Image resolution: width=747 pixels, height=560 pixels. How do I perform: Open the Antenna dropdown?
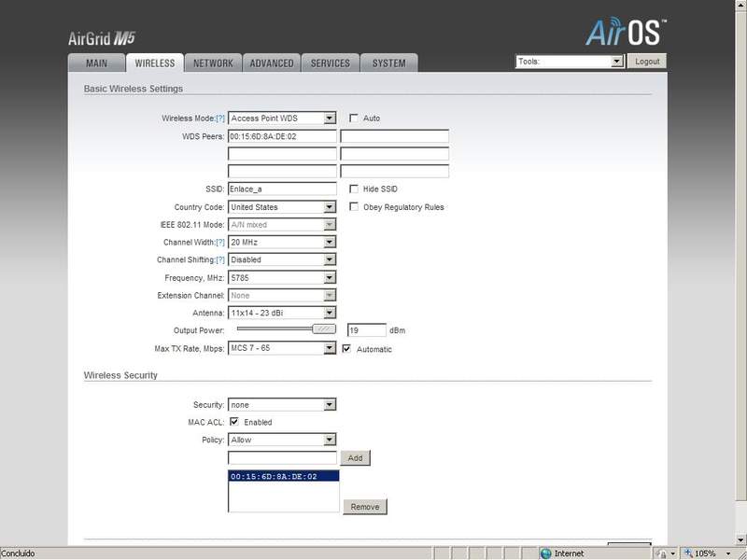pos(282,313)
